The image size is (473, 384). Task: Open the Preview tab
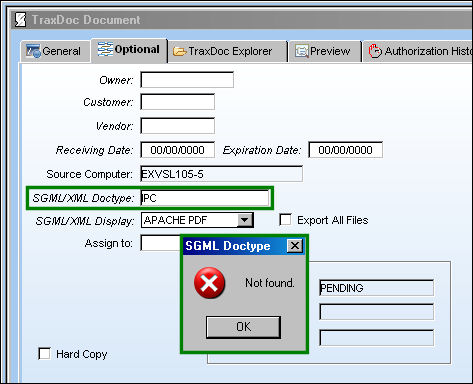325,51
